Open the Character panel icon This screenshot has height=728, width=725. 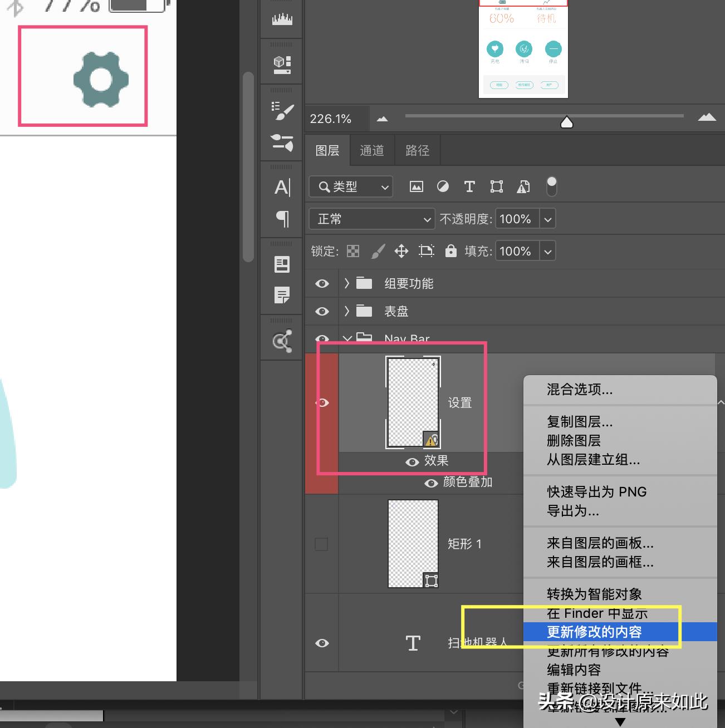click(281, 188)
